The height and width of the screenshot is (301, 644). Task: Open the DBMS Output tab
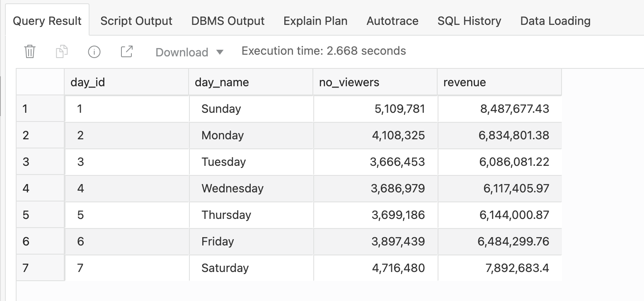coord(228,21)
